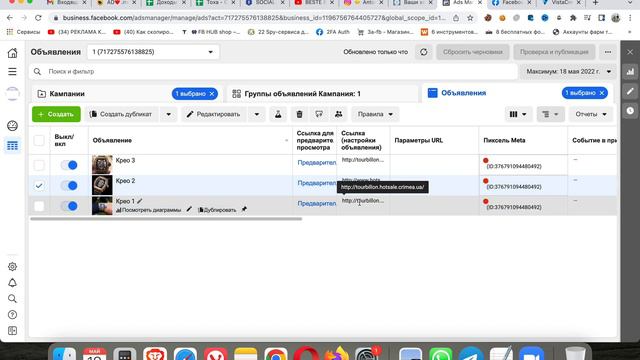Click the browser address bar
This screenshot has width=640, height=360.
(x=254, y=18)
